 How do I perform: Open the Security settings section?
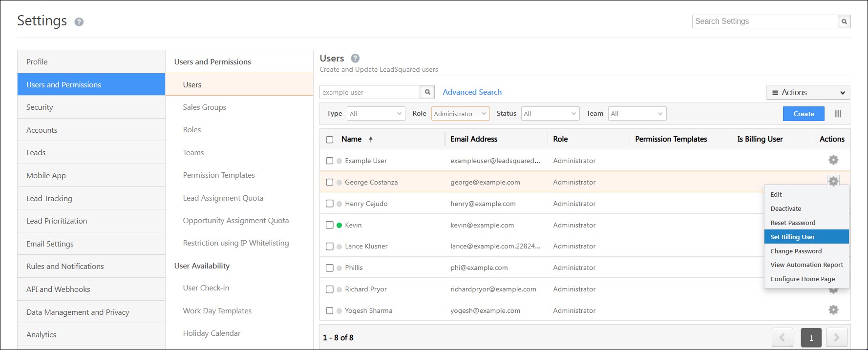(x=91, y=107)
